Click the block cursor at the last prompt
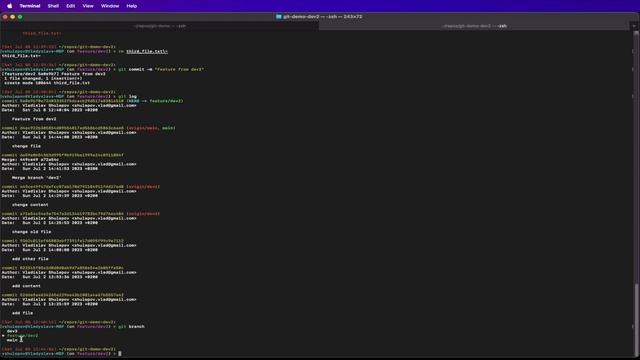This screenshot has width=640, height=360. (120, 353)
